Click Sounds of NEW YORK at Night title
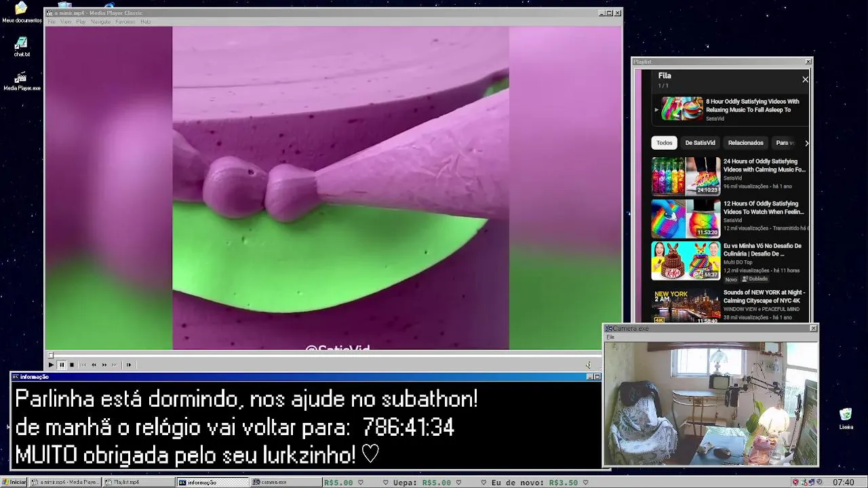 click(764, 296)
